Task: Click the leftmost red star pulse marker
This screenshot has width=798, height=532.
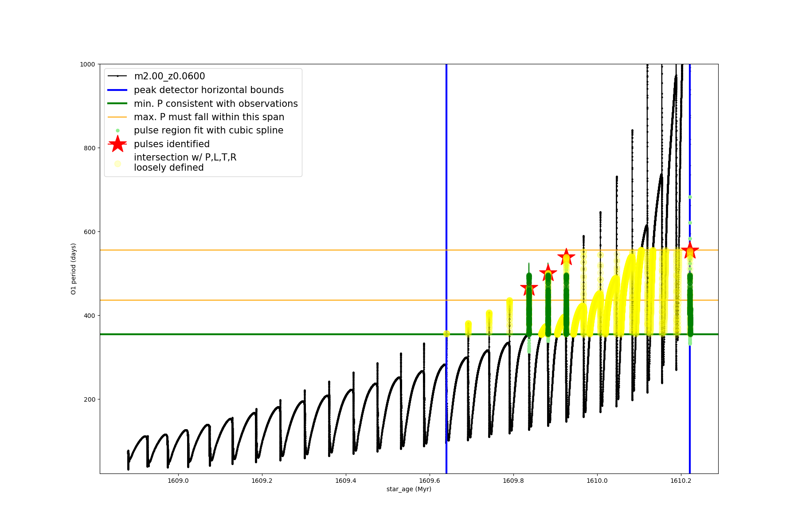Action: coord(529,288)
